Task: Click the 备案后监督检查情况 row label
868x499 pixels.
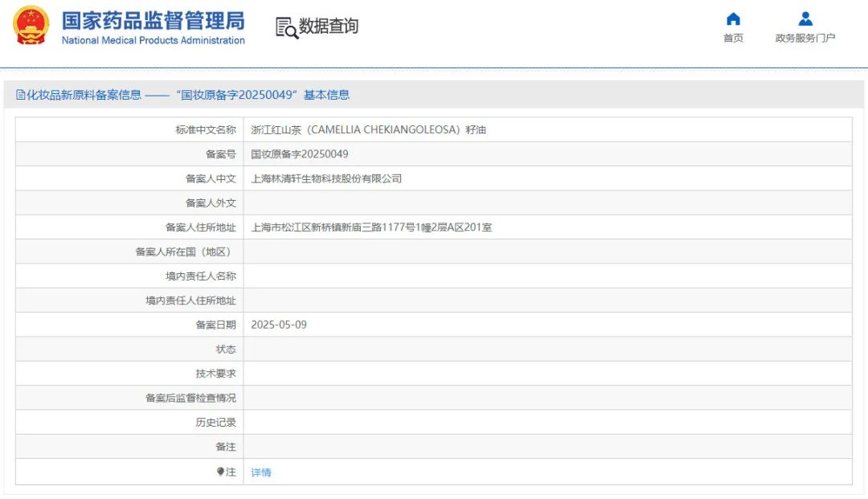Action: [190, 397]
